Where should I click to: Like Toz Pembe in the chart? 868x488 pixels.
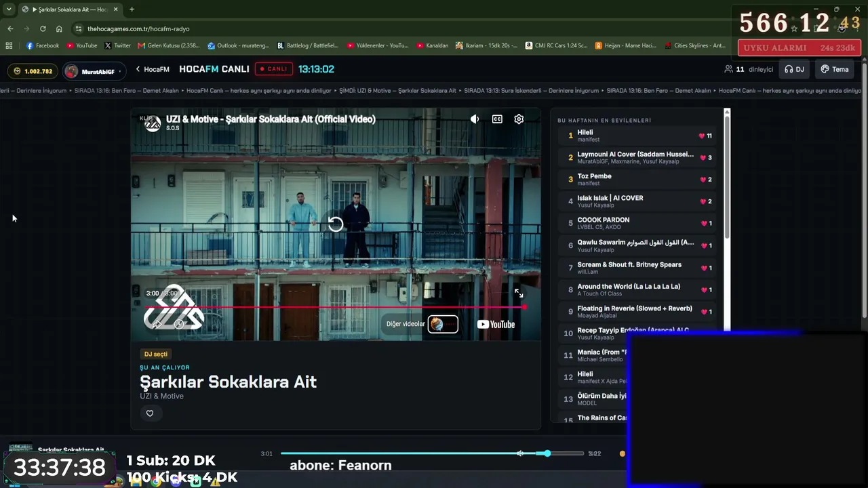pos(703,180)
